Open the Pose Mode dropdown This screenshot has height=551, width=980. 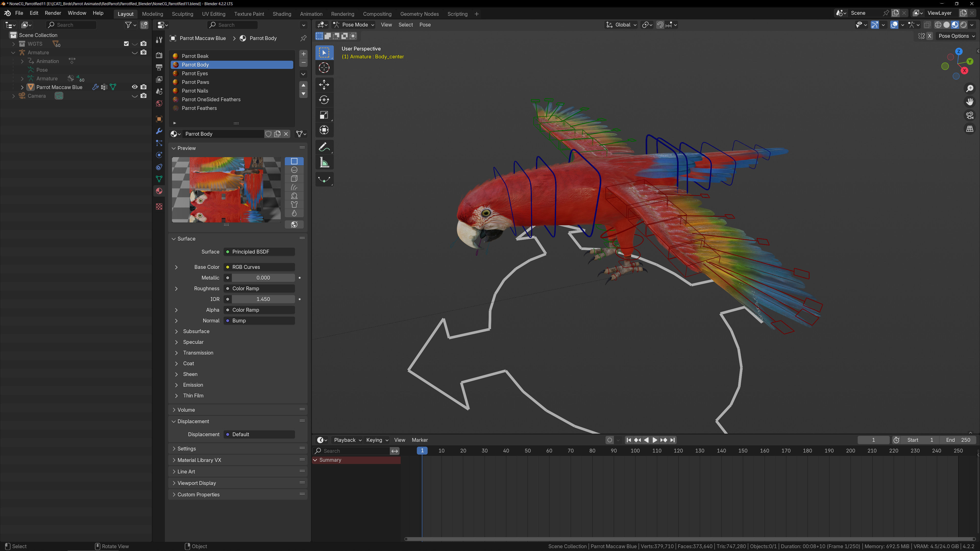click(354, 25)
